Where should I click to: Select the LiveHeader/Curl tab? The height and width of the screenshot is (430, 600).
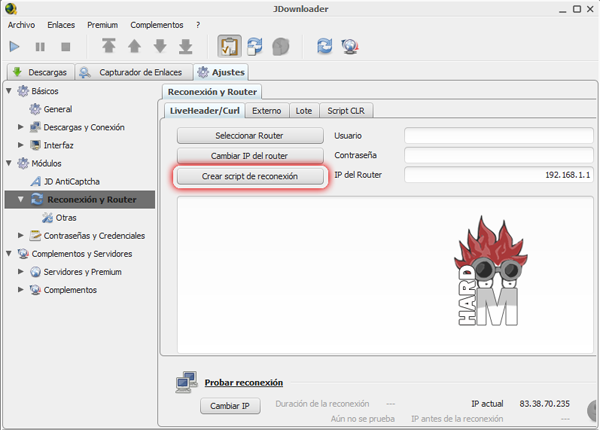pyautogui.click(x=205, y=111)
